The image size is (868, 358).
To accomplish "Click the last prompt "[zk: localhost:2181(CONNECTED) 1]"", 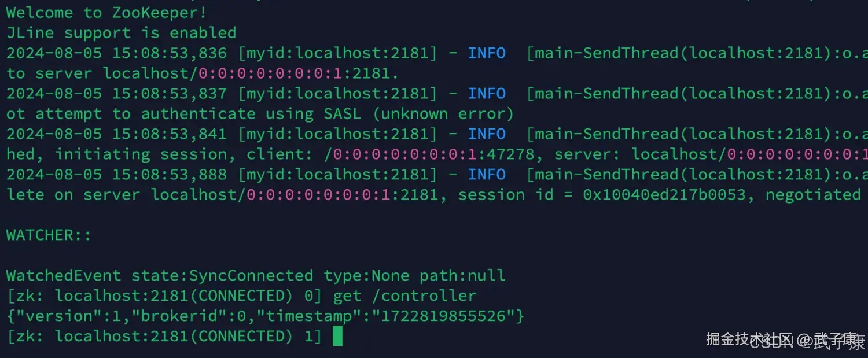I will coord(164,336).
